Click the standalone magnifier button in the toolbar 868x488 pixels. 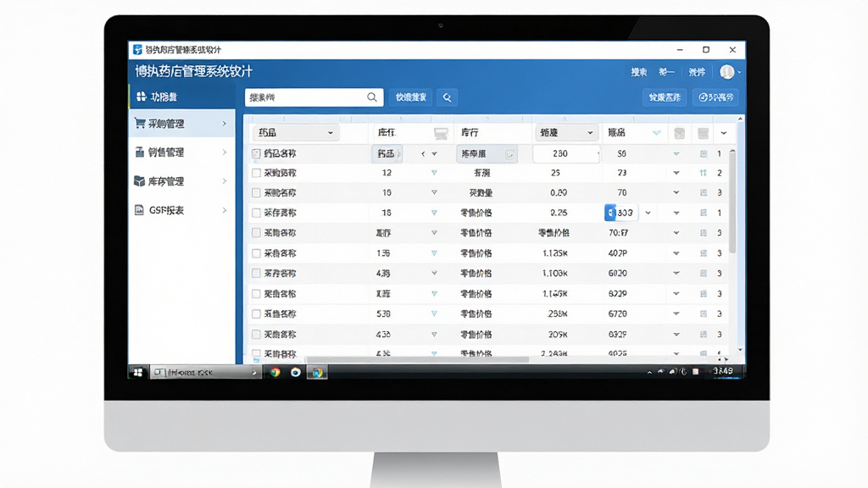point(447,97)
